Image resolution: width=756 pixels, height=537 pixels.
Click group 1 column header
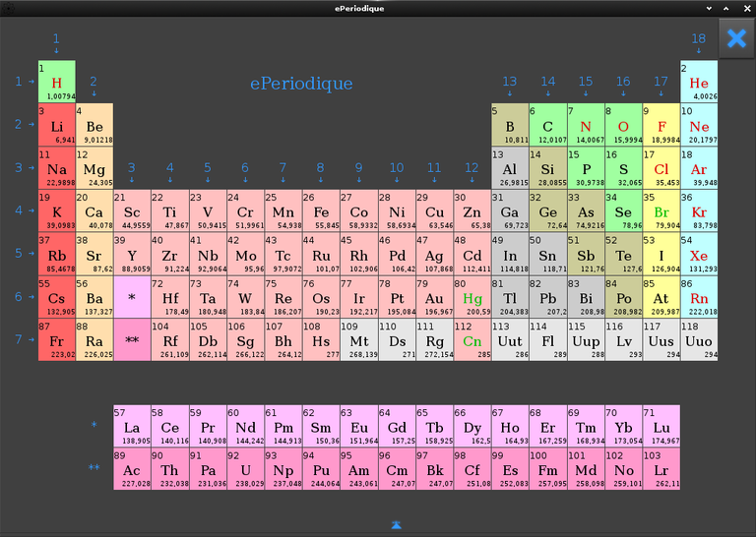56,39
